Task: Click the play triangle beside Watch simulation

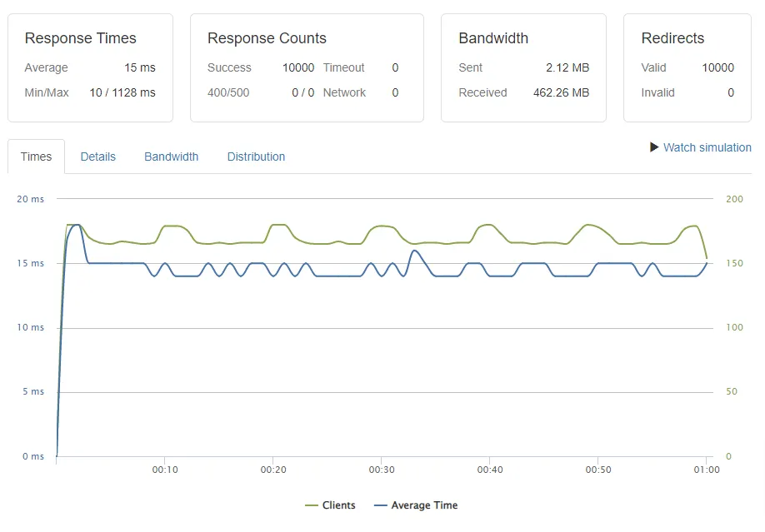Action: 654,147
